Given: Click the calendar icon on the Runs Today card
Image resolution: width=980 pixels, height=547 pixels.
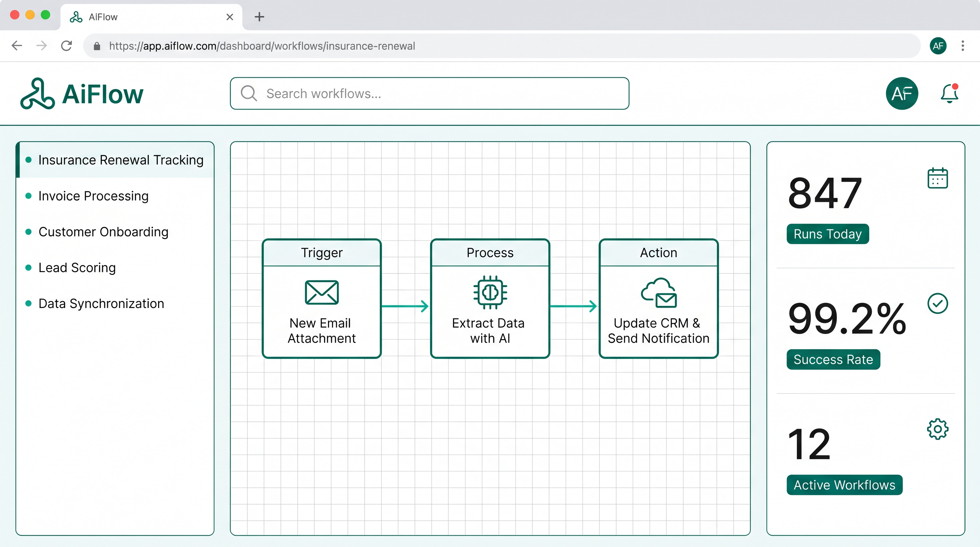Looking at the screenshot, I should 937,178.
